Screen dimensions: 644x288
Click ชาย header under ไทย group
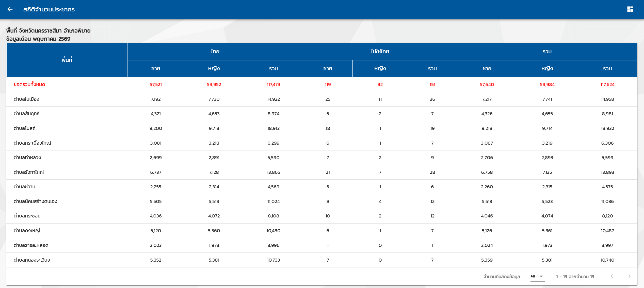(x=156, y=69)
